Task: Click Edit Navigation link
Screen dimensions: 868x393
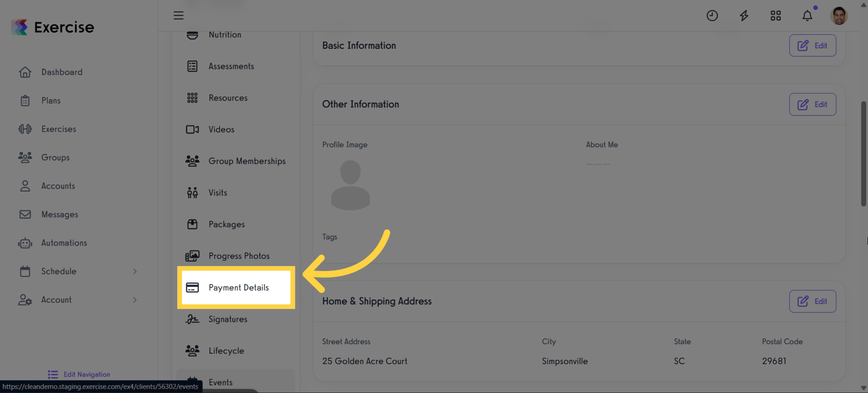Action: [x=79, y=374]
